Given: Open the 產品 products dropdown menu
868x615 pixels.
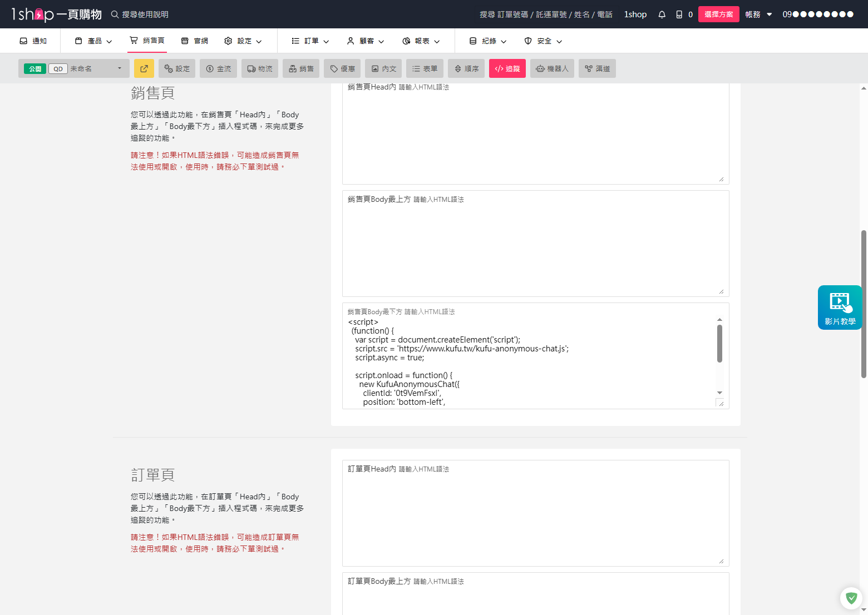Looking at the screenshot, I should tap(93, 41).
